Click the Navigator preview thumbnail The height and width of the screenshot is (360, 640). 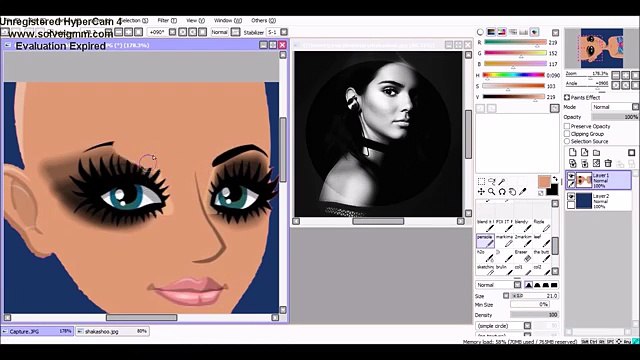click(x=602, y=48)
